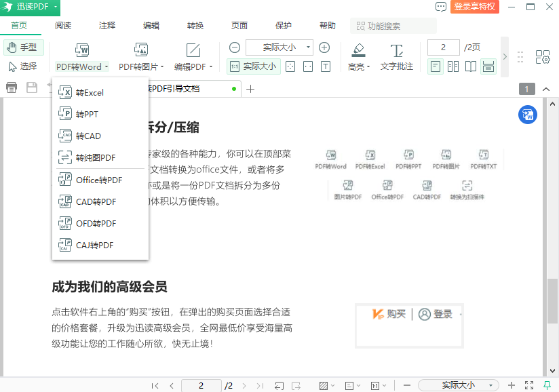Image resolution: width=559 pixels, height=392 pixels.
Task: Toggle the 实际大小 1:1 button
Action: click(x=254, y=66)
